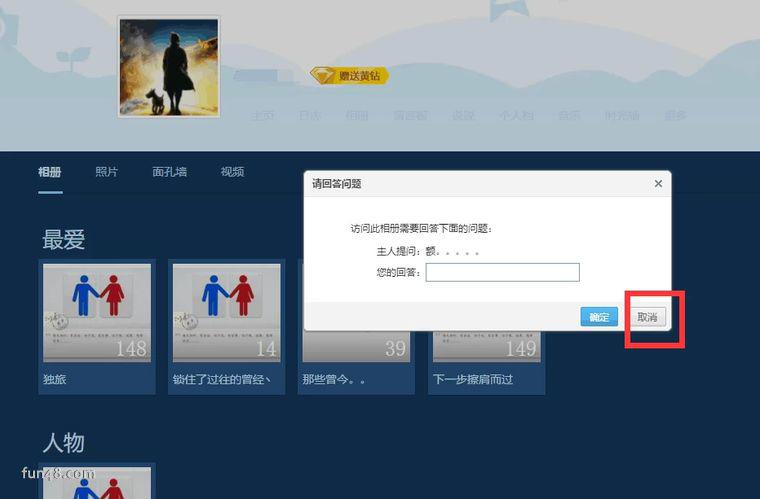This screenshot has height=499, width=760.
Task: Switch to the 相册 tab
Action: pyautogui.click(x=50, y=172)
